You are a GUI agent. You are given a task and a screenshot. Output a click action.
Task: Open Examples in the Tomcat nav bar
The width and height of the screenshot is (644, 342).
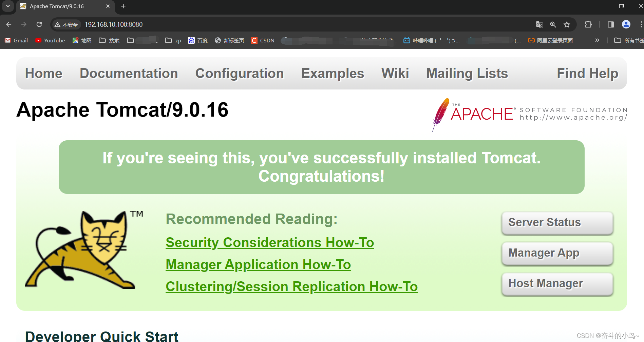point(333,73)
